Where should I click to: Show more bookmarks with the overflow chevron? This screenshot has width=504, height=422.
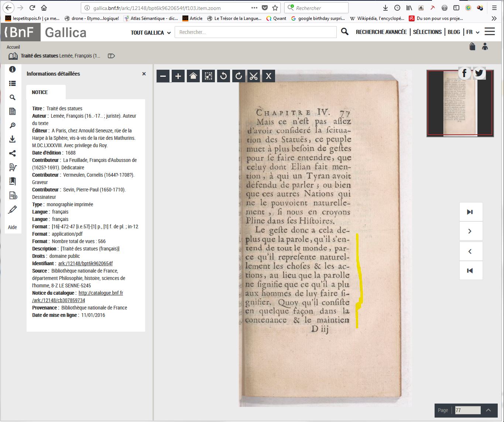pos(494,18)
